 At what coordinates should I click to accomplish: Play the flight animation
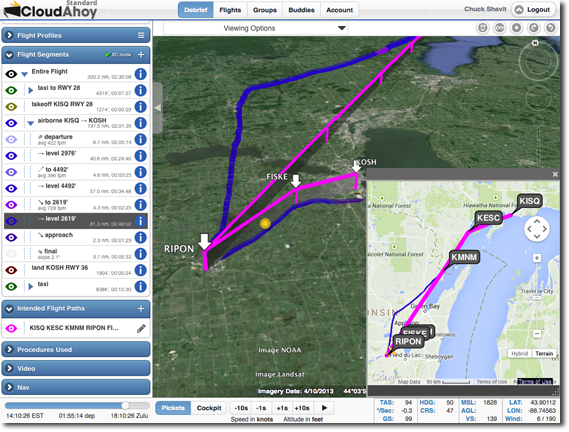coord(324,408)
